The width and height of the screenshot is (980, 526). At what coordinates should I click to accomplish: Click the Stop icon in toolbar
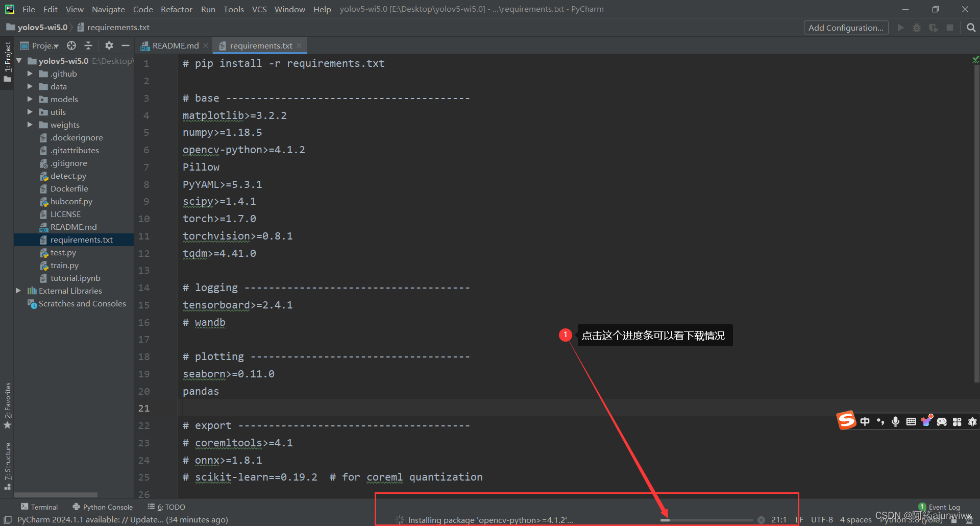[x=950, y=28]
